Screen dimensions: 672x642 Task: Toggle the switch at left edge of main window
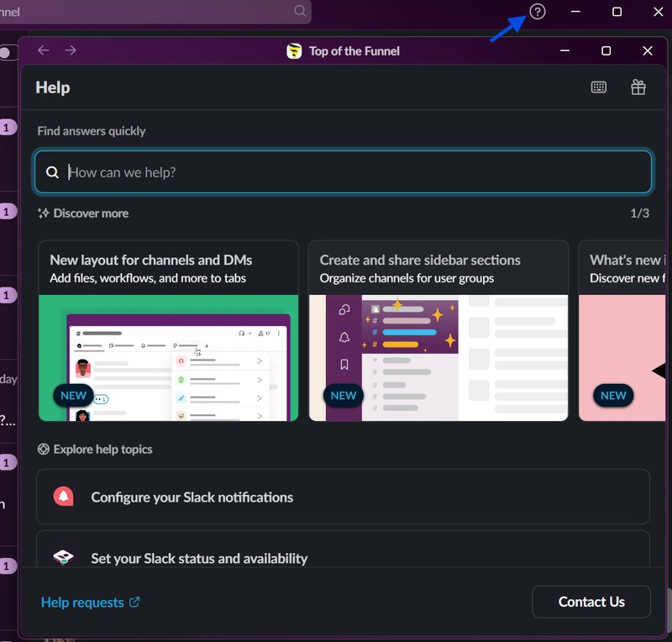coord(8,53)
